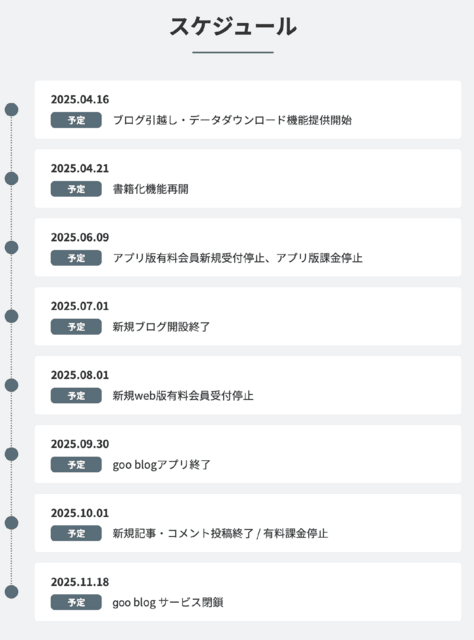Image resolution: width=474 pixels, height=640 pixels.
Task: Click the timeline dot for 2025.09.30
Action: (x=11, y=454)
